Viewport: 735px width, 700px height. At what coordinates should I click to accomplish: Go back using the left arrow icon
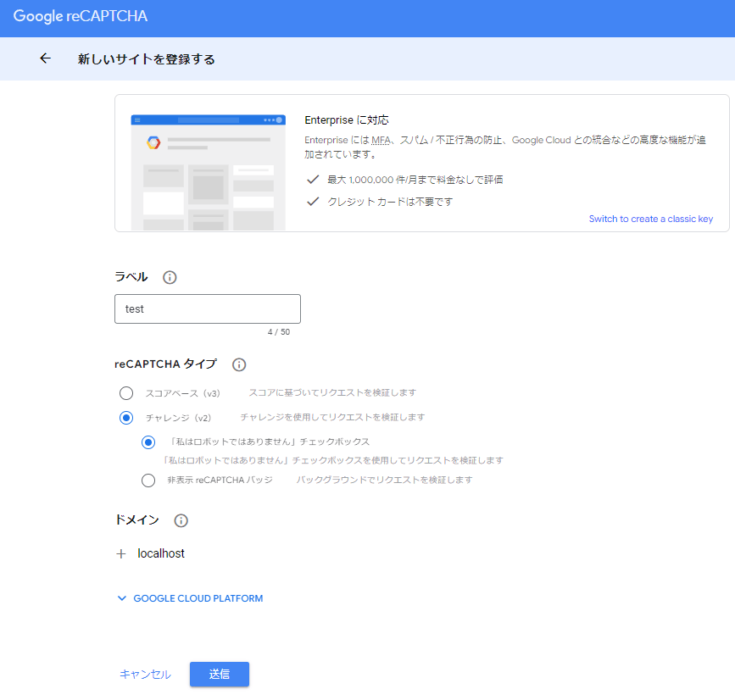click(x=46, y=58)
